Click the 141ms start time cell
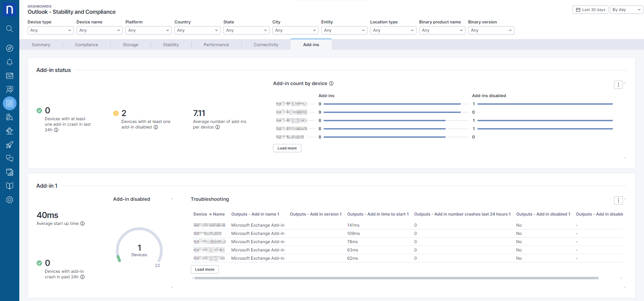The width and height of the screenshot is (644, 301). tap(353, 225)
